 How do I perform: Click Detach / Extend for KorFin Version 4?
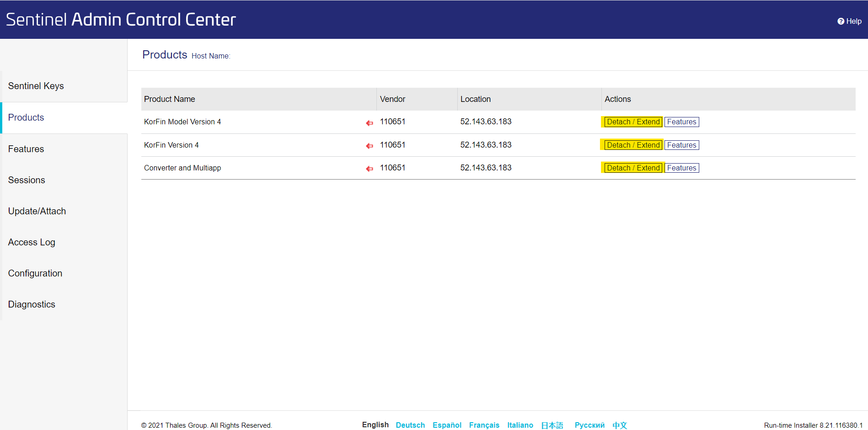633,145
